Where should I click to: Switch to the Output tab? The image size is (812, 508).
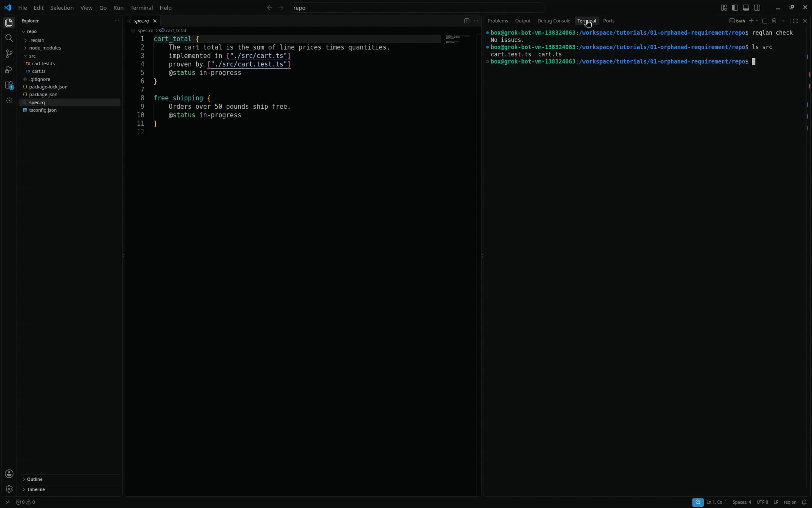point(523,21)
